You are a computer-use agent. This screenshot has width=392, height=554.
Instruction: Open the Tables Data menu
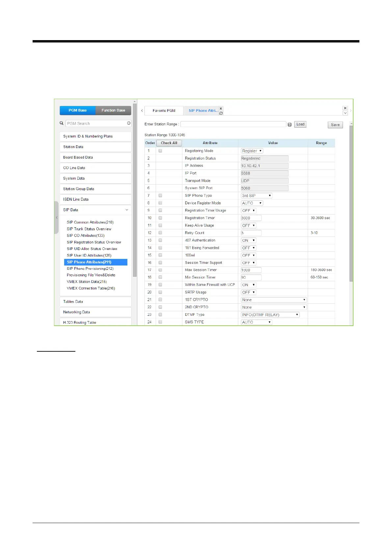coord(95,302)
